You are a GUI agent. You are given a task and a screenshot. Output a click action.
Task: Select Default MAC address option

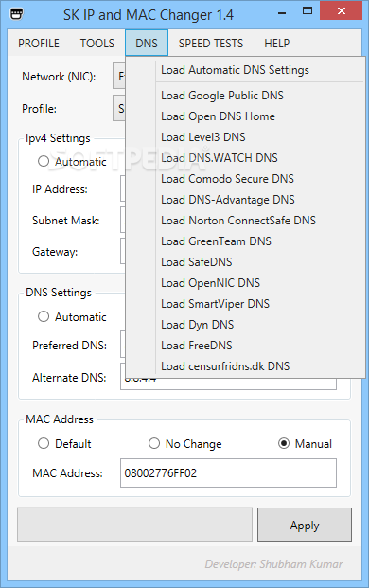coord(44,443)
